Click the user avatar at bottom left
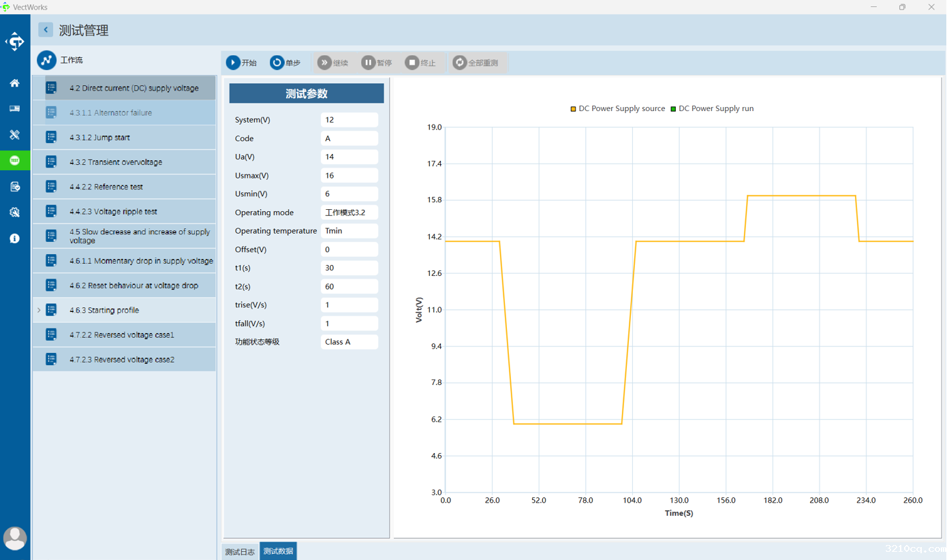Screen dimensions: 947x560 point(14,538)
